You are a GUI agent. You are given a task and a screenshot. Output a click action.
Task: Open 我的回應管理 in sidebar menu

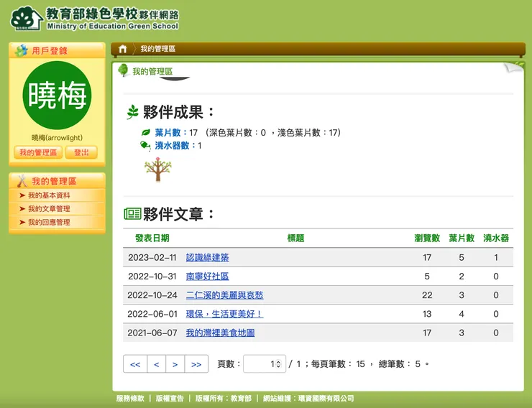[49, 222]
